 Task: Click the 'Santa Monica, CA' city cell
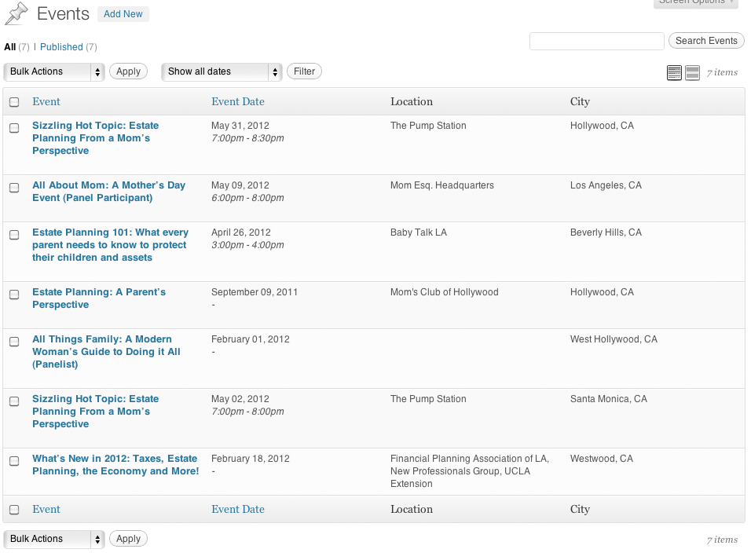[x=608, y=399]
